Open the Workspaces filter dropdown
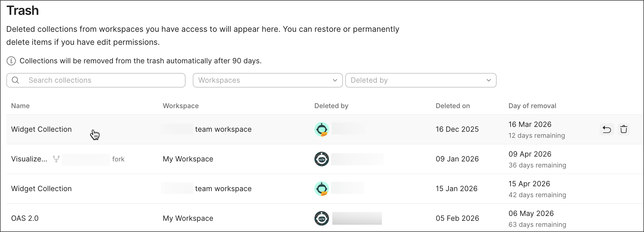 268,80
